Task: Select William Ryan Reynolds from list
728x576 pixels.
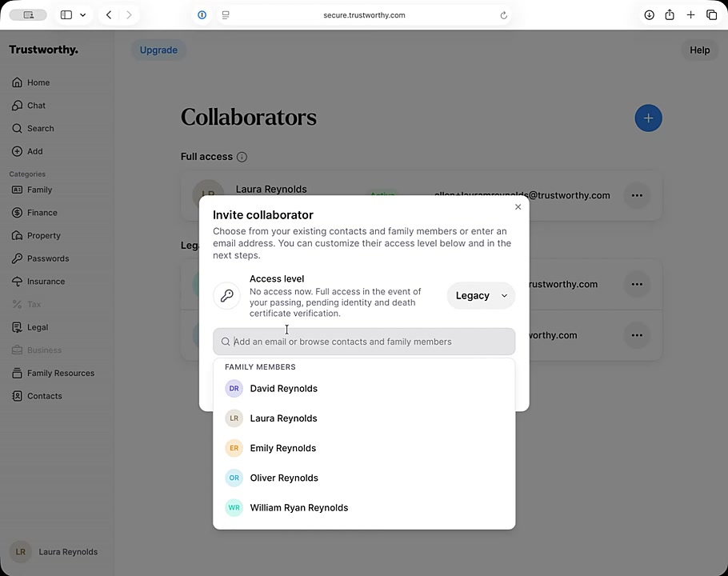Action: [298, 508]
